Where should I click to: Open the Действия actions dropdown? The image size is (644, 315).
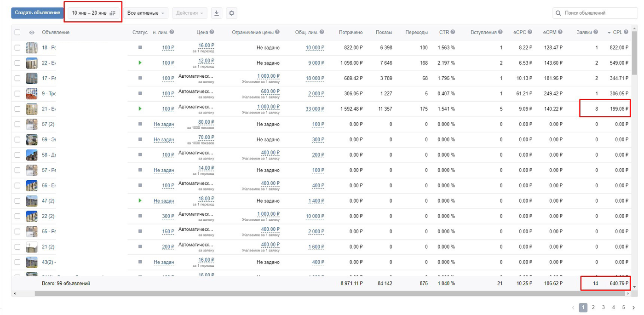pyautogui.click(x=190, y=13)
